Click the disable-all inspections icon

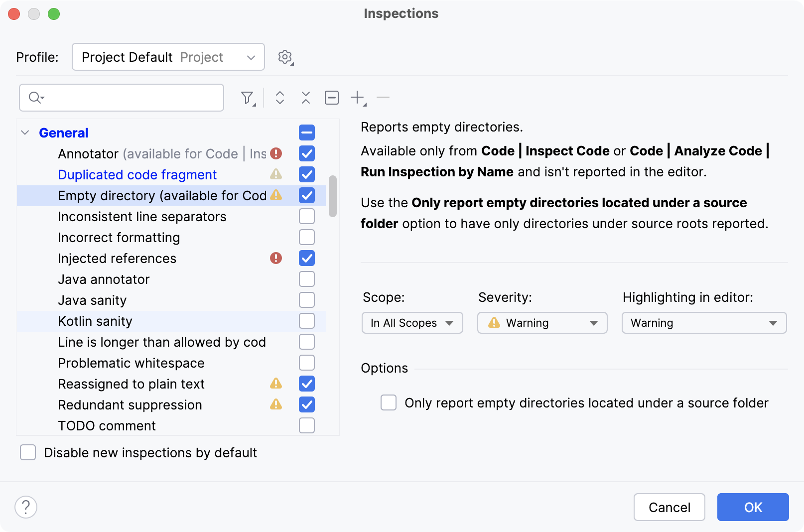tap(332, 98)
